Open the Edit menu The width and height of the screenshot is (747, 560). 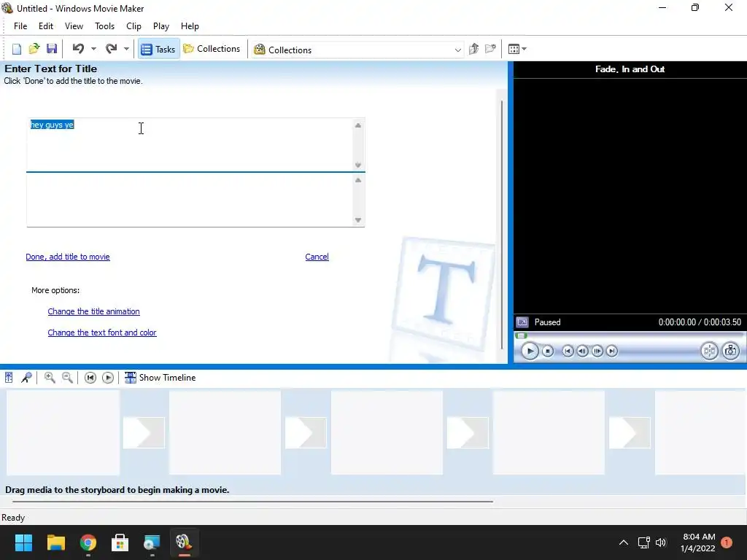point(46,26)
